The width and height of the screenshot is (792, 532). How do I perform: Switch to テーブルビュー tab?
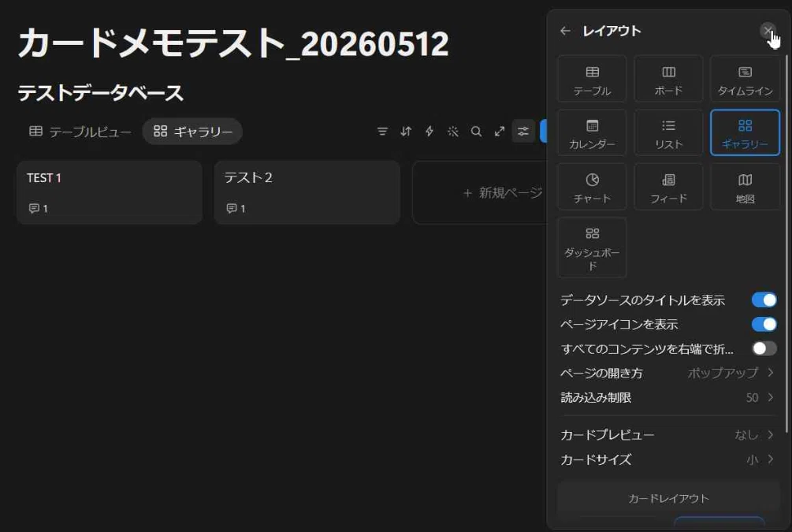80,132
